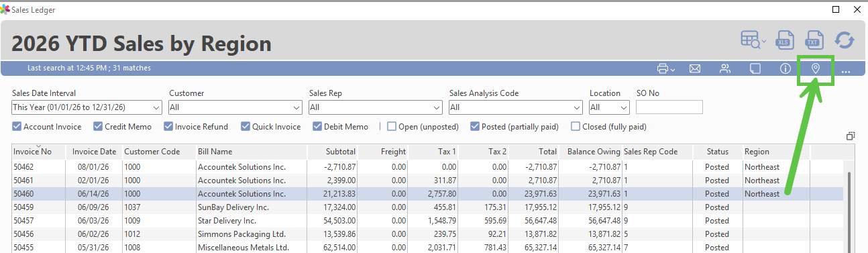Enable Closed (fully paid) checkbox

576,126
